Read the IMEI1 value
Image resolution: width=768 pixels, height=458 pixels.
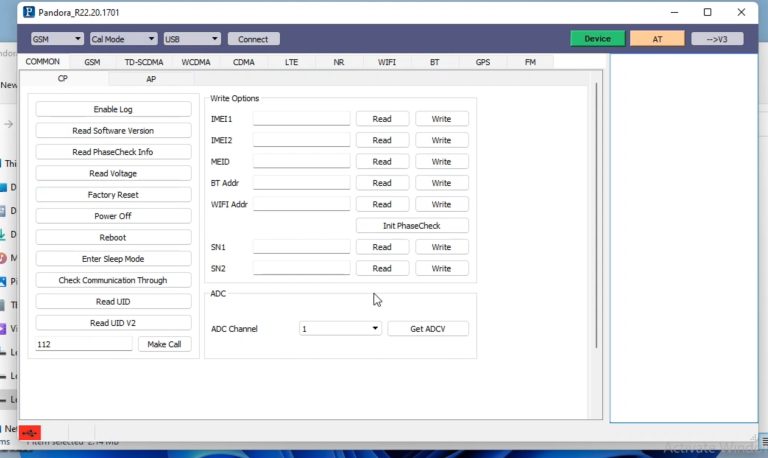click(x=382, y=119)
